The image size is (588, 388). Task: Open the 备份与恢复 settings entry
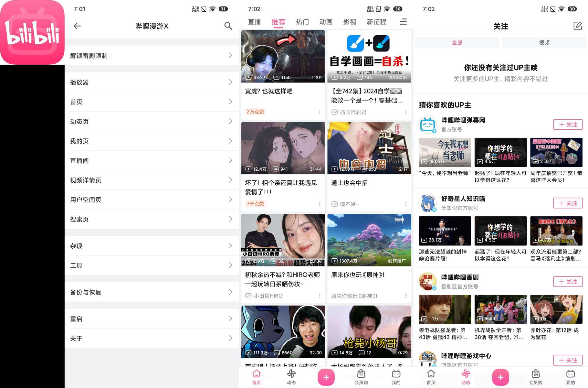[x=152, y=292]
